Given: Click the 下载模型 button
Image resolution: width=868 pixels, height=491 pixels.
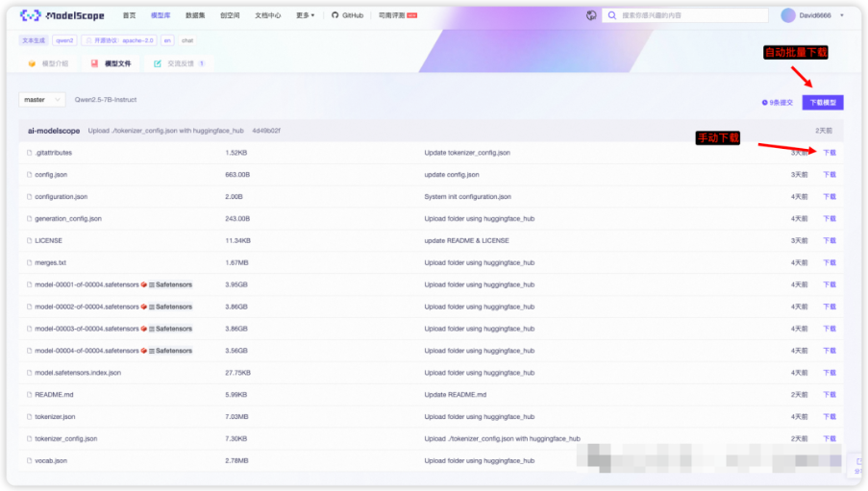Looking at the screenshot, I should (x=823, y=103).
